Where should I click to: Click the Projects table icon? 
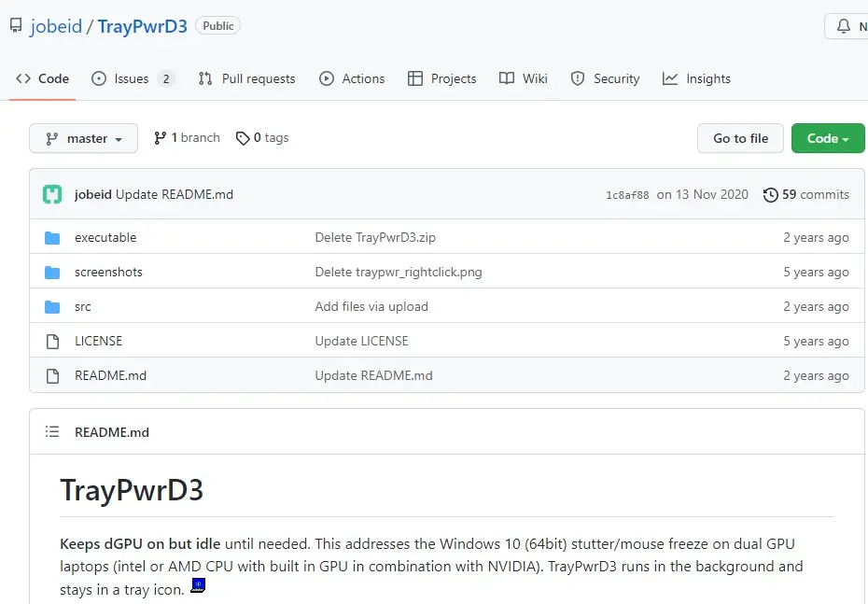[415, 78]
